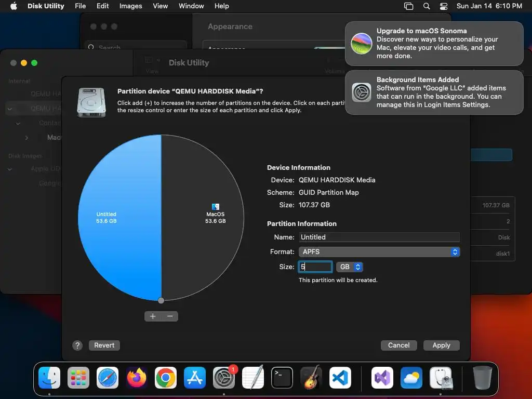The image size is (532, 399).
Task: Open Google Chrome in the dock
Action: point(166,377)
